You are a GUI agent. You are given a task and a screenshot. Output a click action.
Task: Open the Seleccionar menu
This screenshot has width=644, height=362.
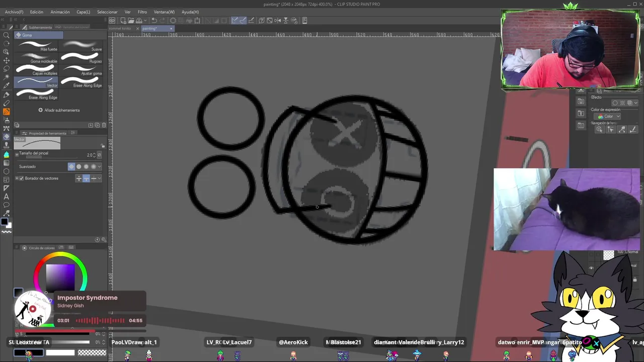[107, 12]
